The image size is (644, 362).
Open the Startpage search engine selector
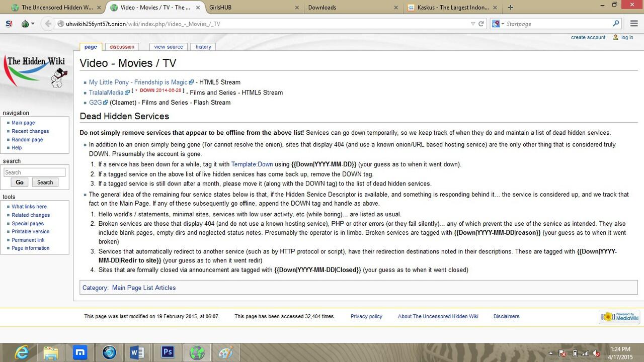[497, 24]
